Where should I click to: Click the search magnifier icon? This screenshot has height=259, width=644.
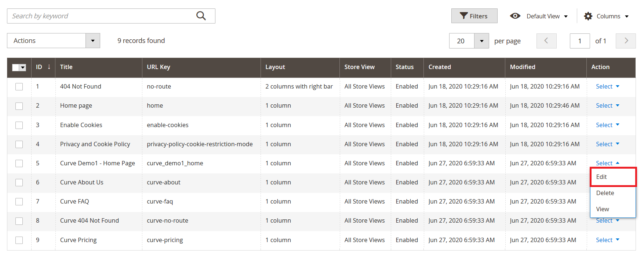point(201,16)
